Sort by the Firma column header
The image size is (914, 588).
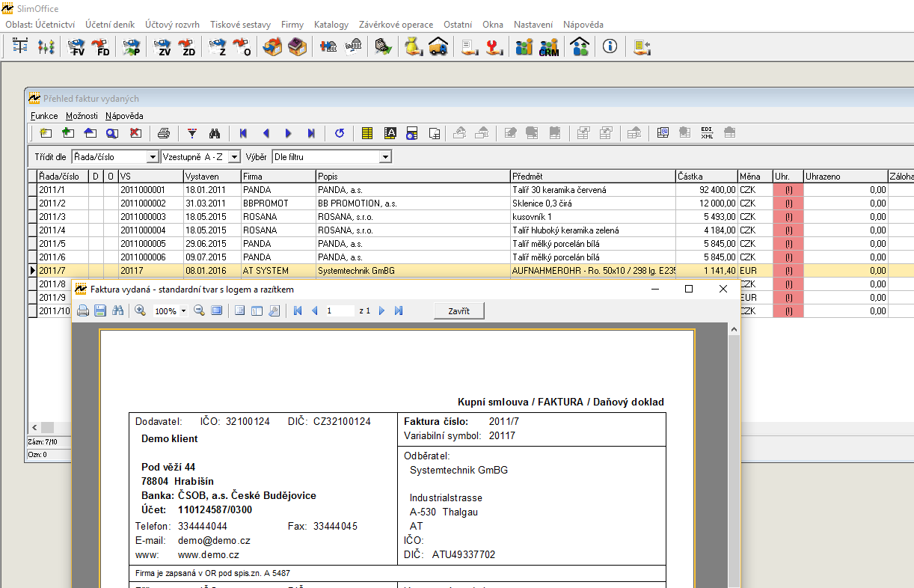pos(278,177)
